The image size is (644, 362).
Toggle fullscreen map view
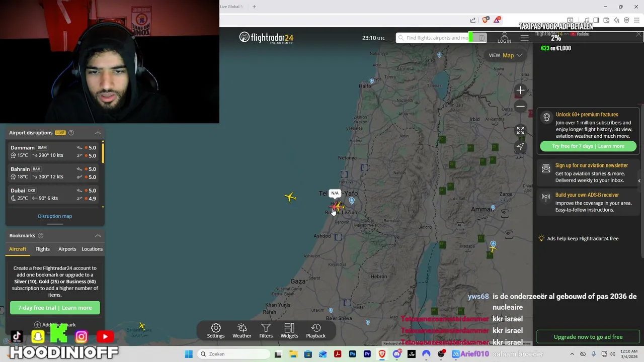tap(520, 130)
